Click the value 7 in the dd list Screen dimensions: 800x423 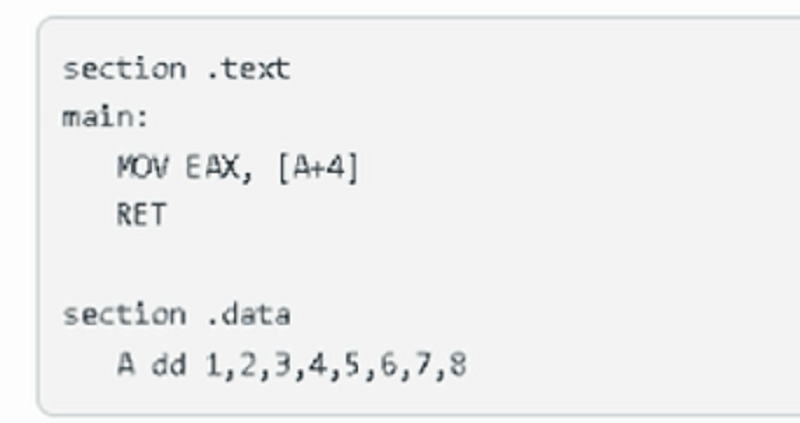[423, 364]
